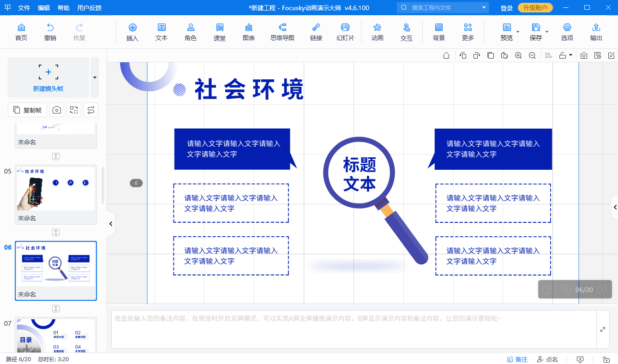Click the 选项 options icon
618x364 pixels.
tap(567, 32)
